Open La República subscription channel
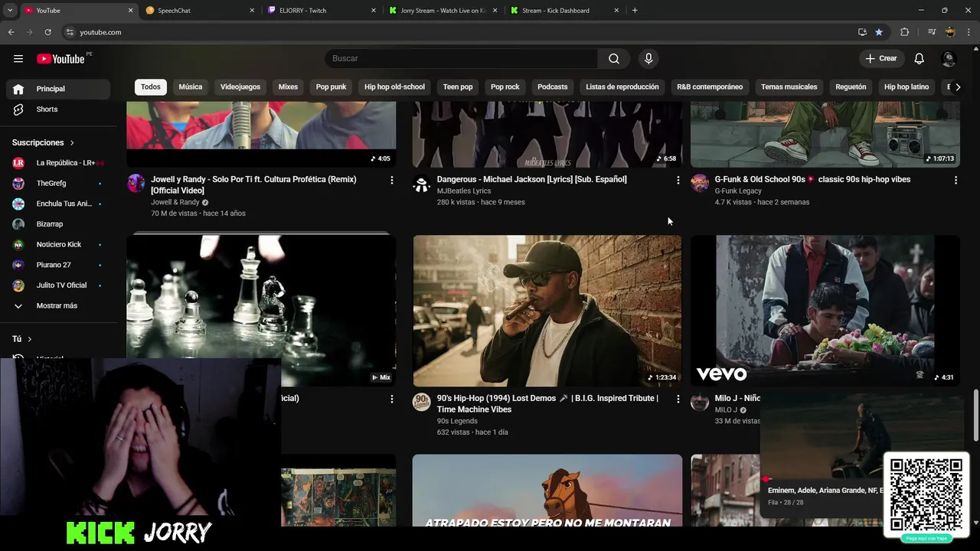 (x=58, y=163)
